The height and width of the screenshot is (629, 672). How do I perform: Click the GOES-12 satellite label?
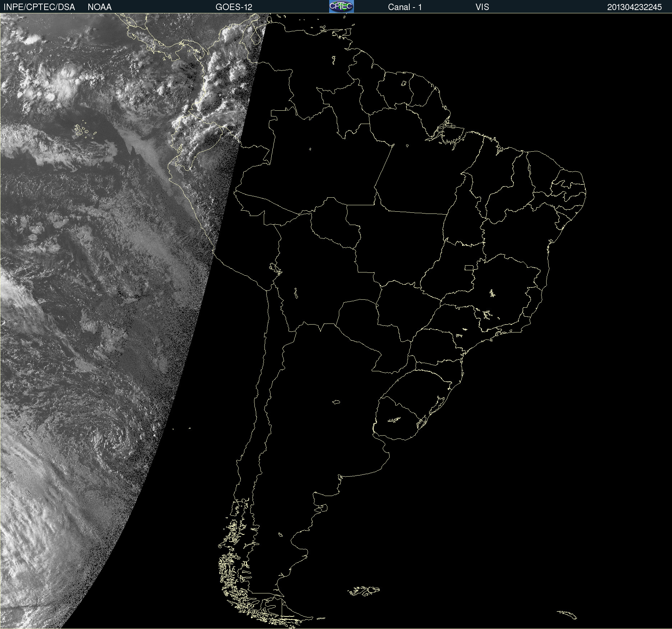click(x=234, y=7)
